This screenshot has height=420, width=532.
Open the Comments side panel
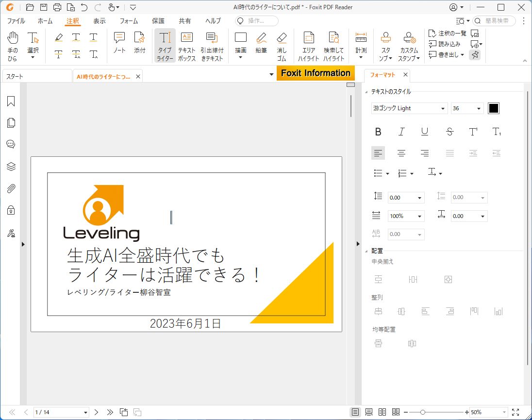point(11,144)
